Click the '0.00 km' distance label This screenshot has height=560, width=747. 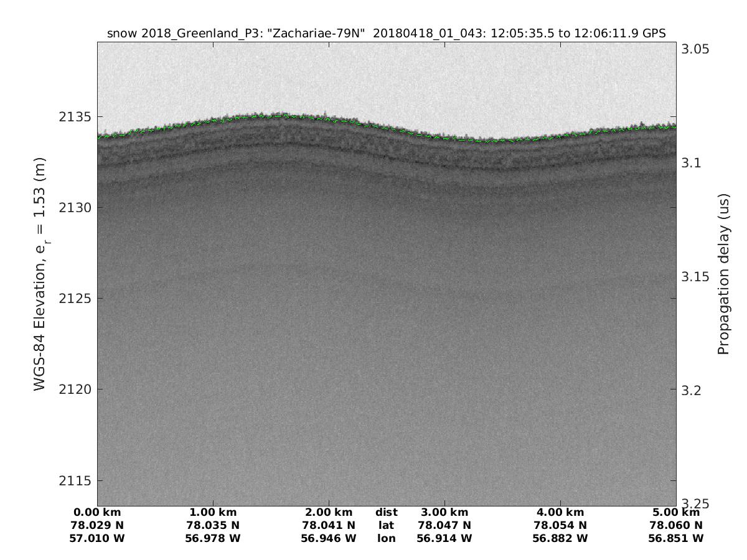pos(98,513)
